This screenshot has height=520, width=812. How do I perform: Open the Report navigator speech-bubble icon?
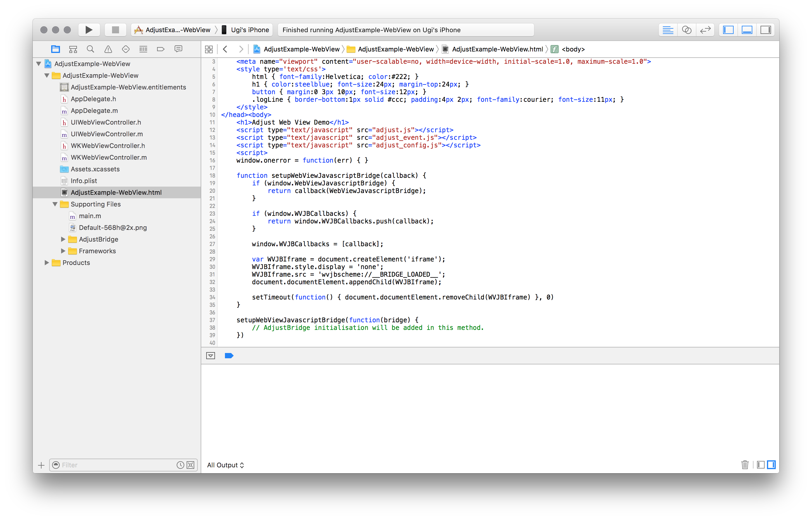tap(178, 49)
